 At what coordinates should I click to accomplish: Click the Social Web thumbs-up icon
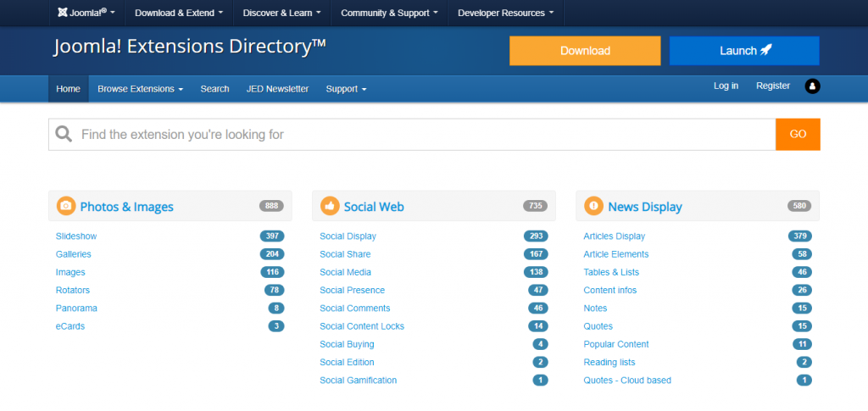(330, 206)
